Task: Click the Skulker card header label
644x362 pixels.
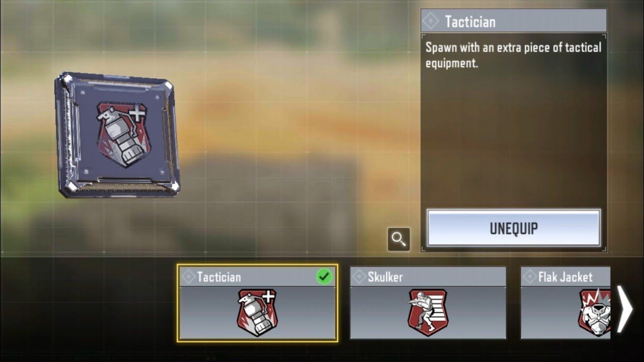Action: click(385, 277)
